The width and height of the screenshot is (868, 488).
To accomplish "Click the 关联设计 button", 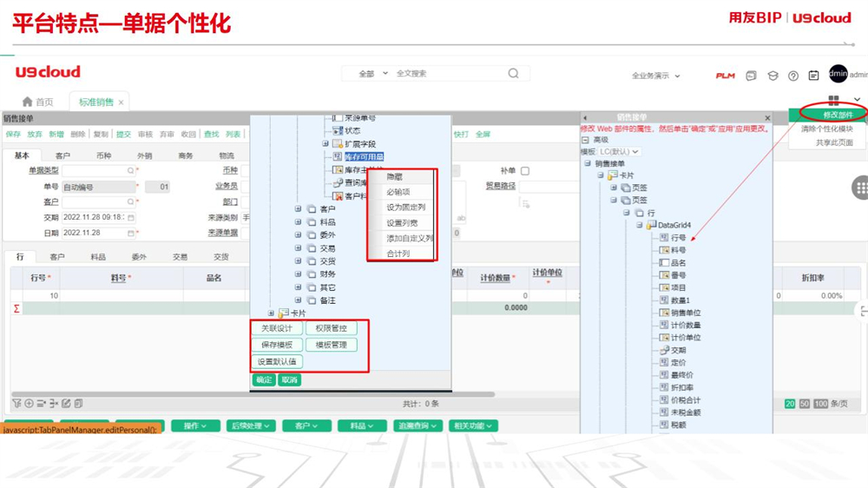I will click(277, 328).
